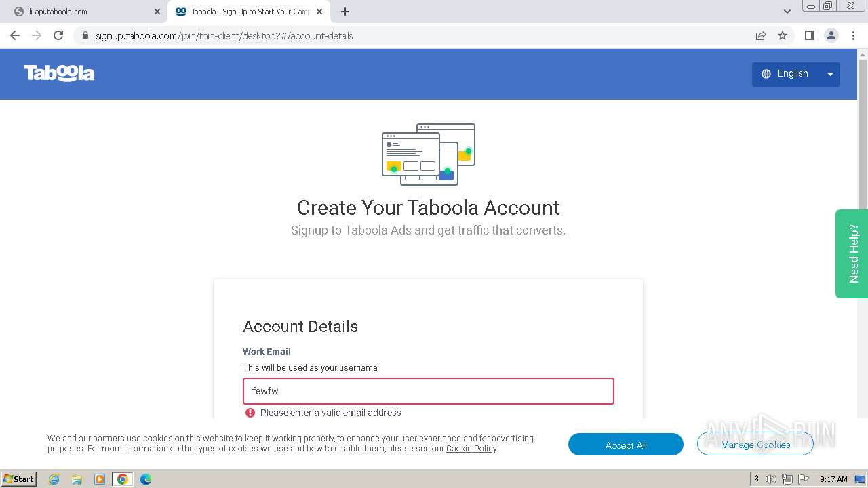Click the network tray icon
Screen dimensions: 868x488
pyautogui.click(x=787, y=479)
